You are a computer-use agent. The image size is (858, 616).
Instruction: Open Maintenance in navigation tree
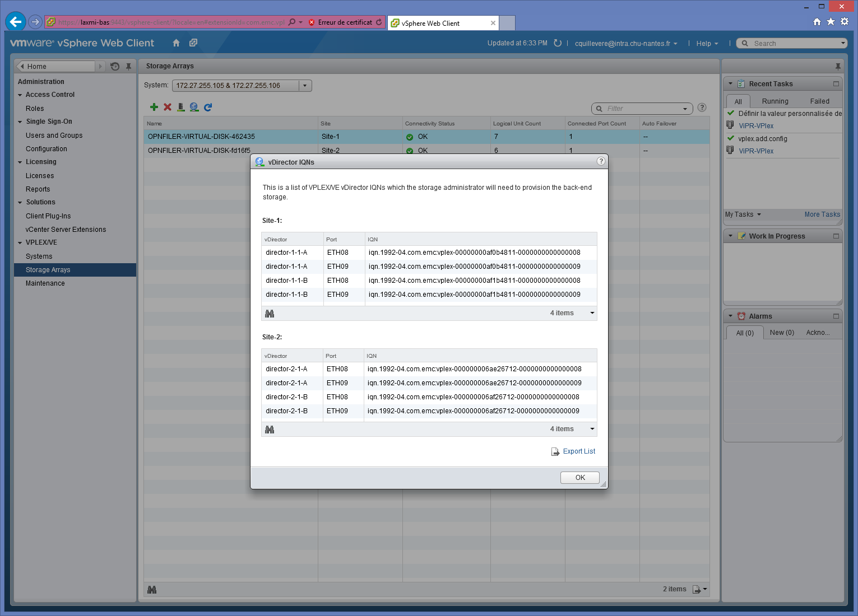[x=45, y=283]
